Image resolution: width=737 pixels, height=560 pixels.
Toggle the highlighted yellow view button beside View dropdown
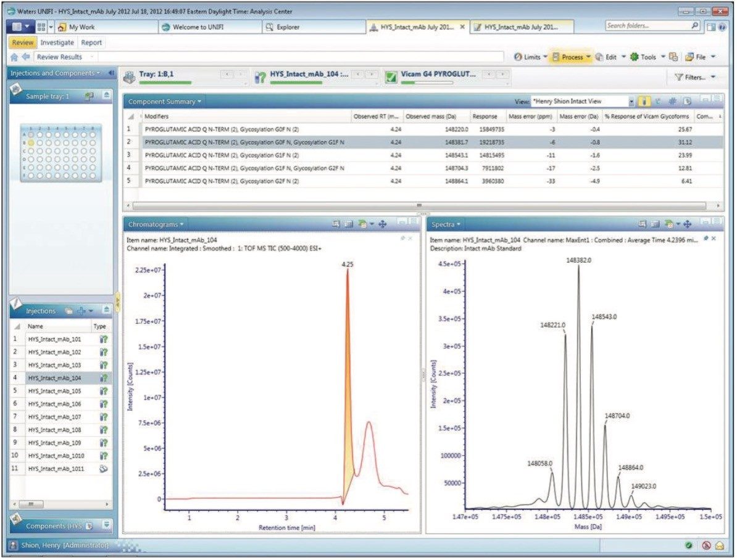(644, 101)
